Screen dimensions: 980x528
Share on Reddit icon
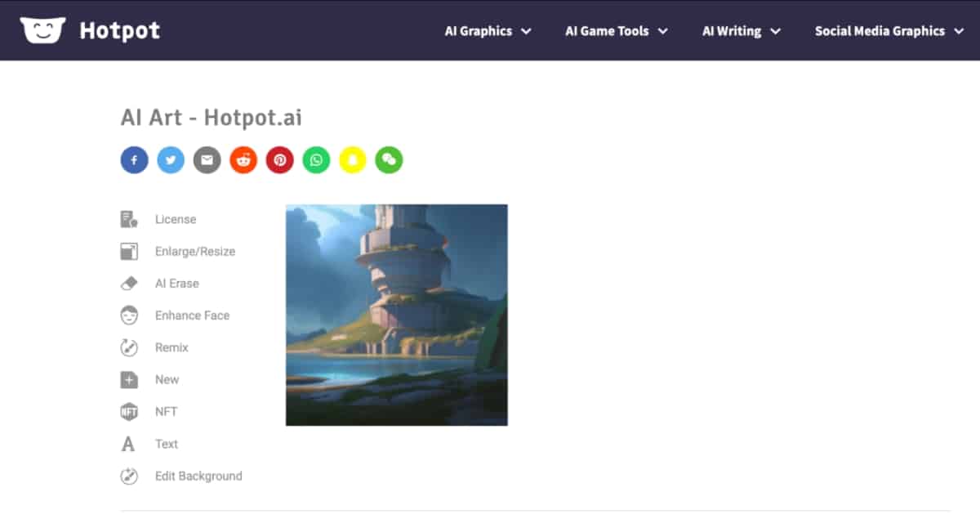243,159
